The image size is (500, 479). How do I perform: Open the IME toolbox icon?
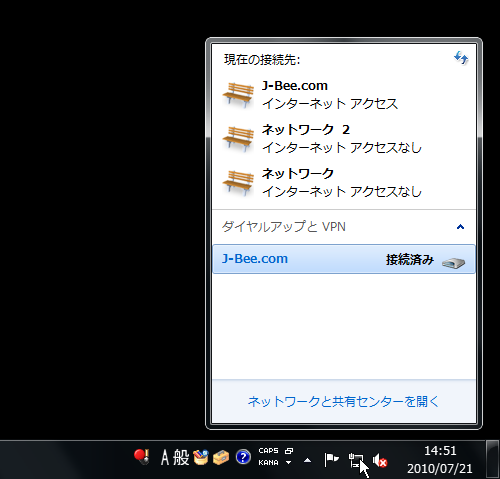(221, 457)
